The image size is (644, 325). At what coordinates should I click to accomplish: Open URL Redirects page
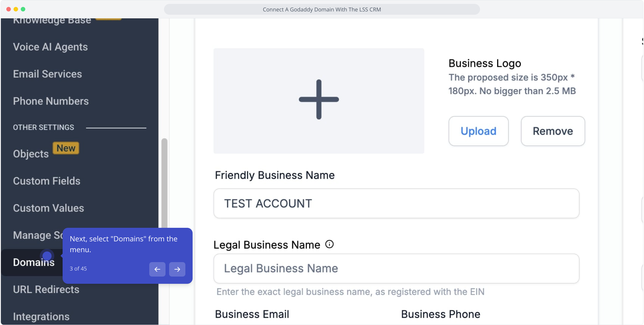(46, 289)
